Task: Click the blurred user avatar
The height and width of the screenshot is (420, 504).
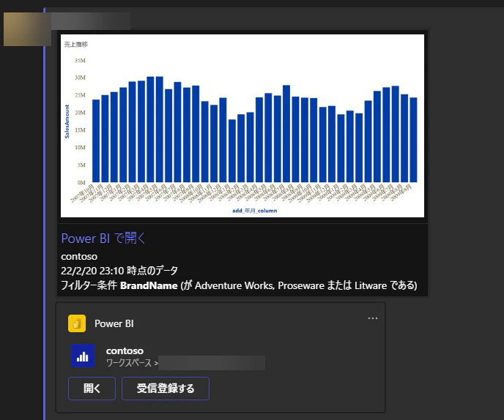Action: tap(27, 29)
